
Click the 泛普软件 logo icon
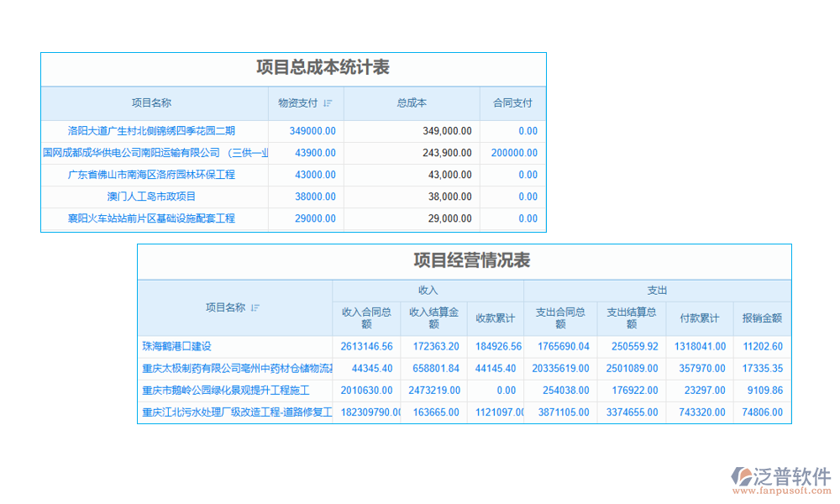coord(743,475)
